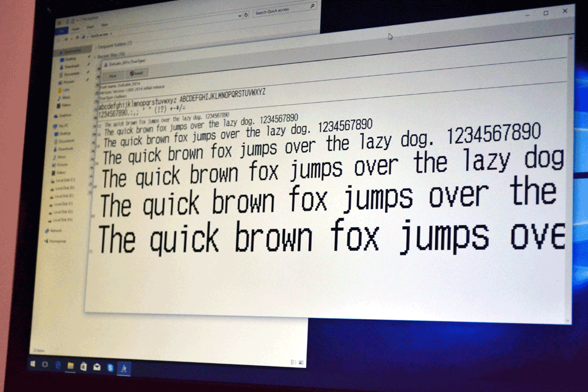This screenshot has width=588, height=392.
Task: Close the font viewer window
Action: tap(565, 11)
